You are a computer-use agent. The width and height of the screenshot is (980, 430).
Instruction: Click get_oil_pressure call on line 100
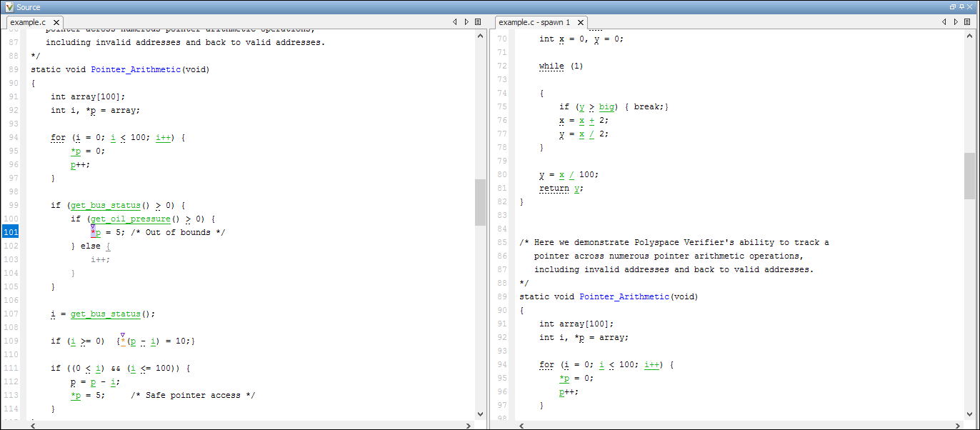tap(130, 219)
